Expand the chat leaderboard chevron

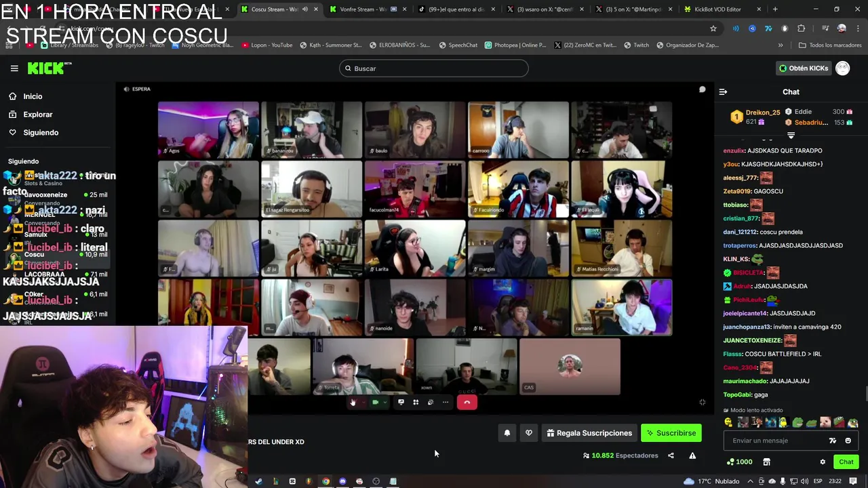coord(791,136)
